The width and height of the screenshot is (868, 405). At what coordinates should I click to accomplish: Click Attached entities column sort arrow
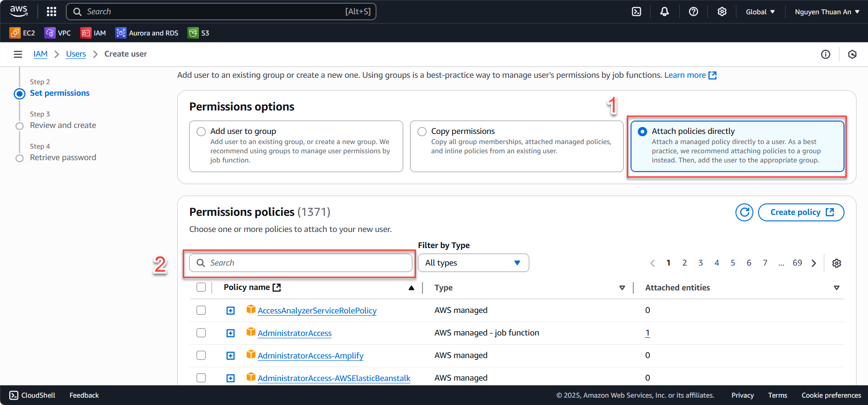click(x=837, y=288)
